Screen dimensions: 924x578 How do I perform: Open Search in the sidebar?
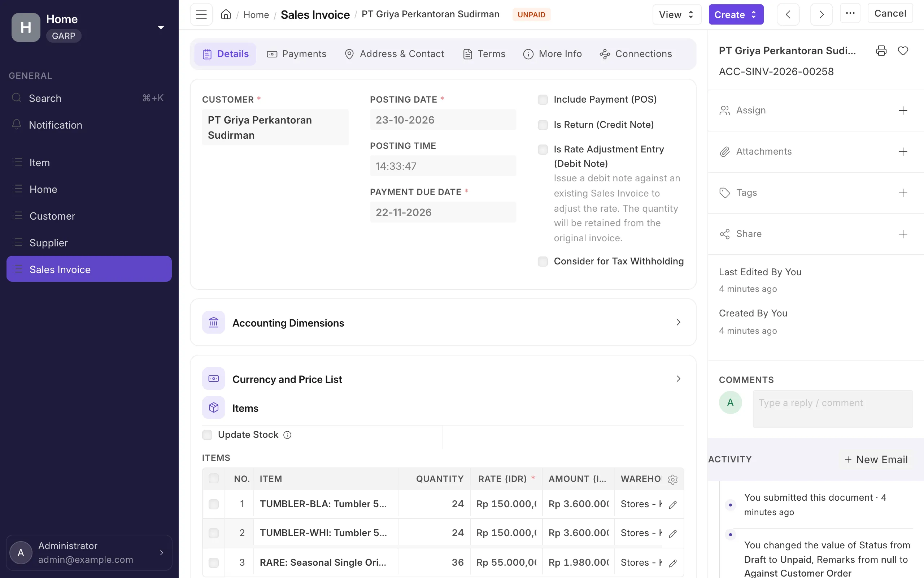pos(89,98)
